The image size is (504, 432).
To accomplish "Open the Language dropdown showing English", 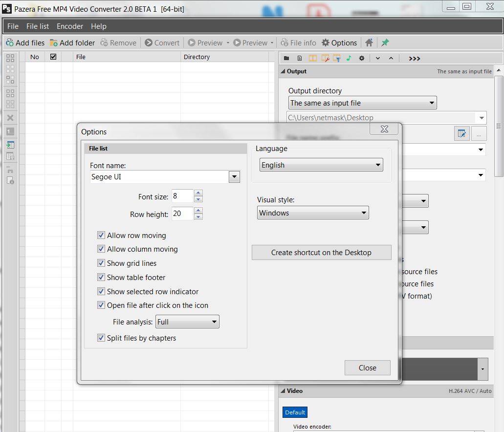I will (321, 165).
